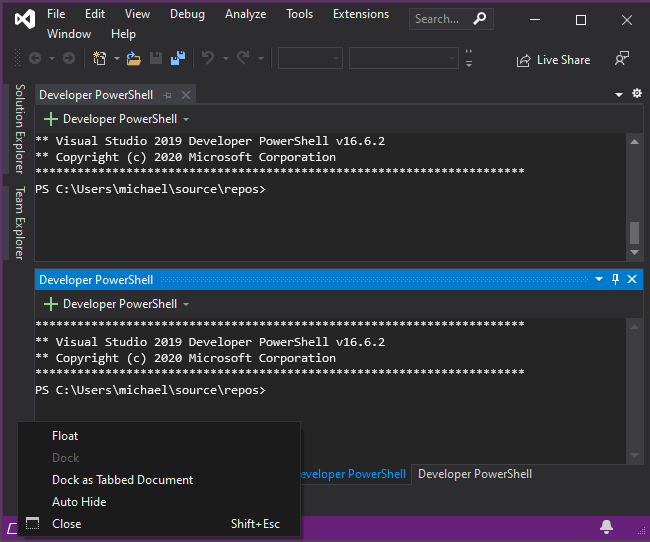This screenshot has height=542, width=650.
Task: Click the Navigate Forward arrow icon
Action: 69,58
